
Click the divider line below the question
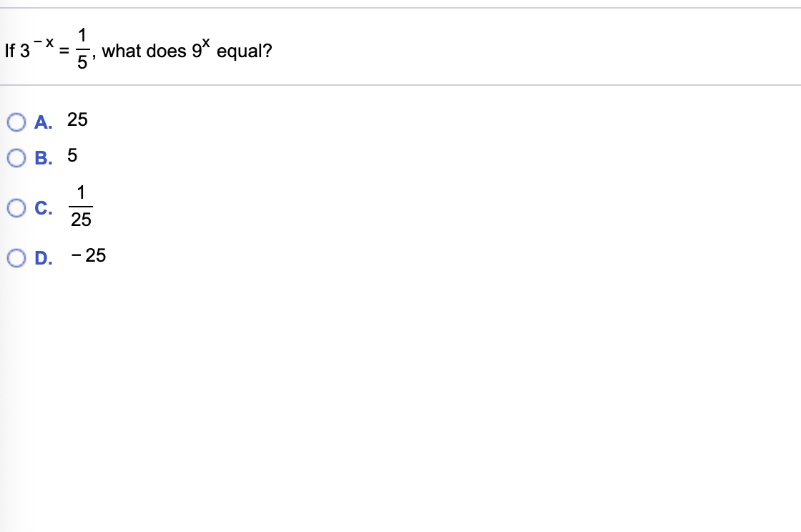click(400, 85)
